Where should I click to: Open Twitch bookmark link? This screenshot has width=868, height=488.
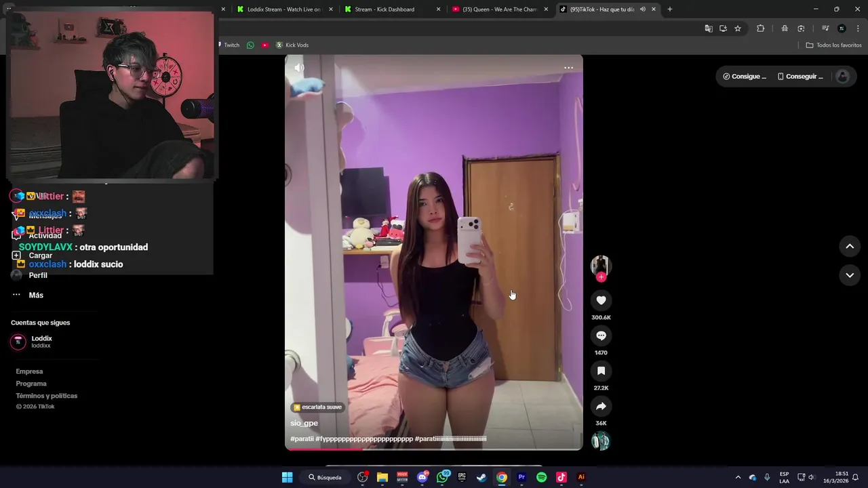[x=228, y=45]
